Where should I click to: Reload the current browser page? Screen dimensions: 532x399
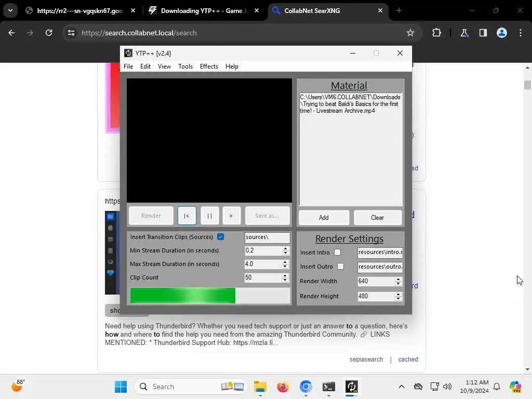pos(49,33)
